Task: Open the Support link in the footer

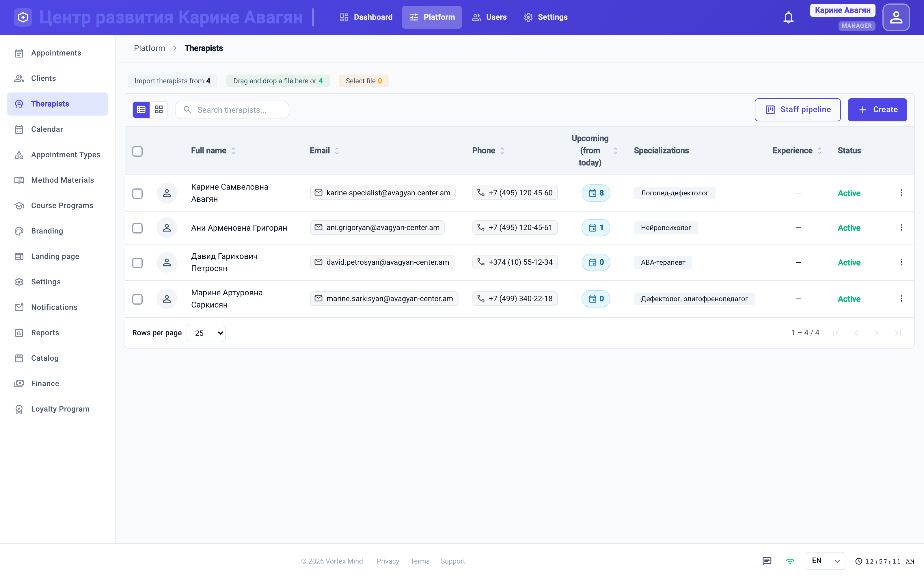Action: click(x=452, y=561)
